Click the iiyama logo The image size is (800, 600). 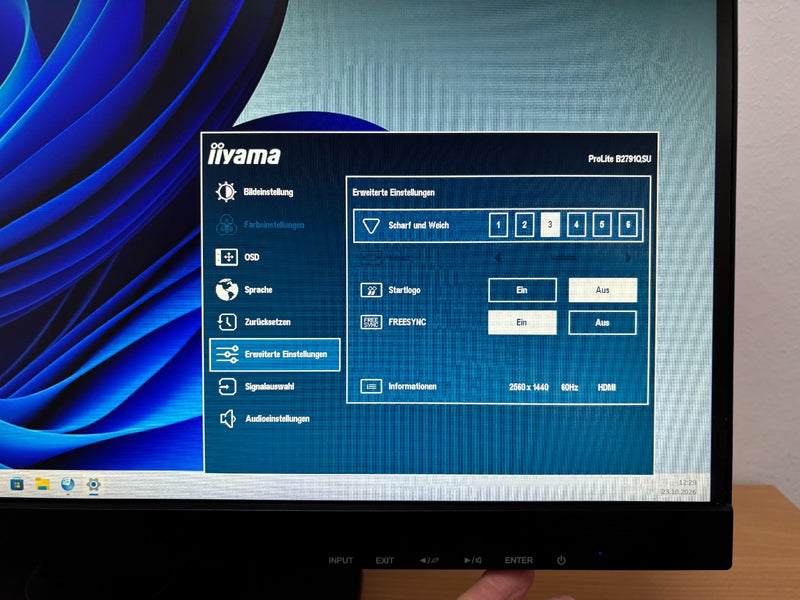[x=244, y=155]
